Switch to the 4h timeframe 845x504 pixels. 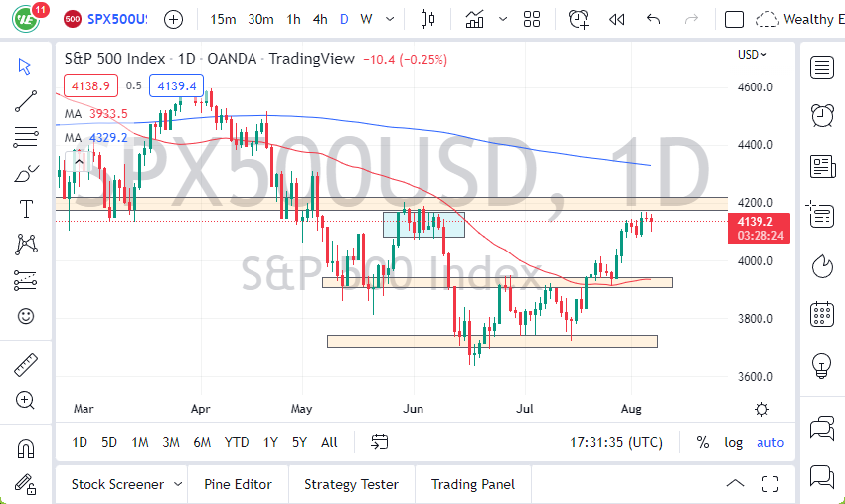tap(320, 19)
